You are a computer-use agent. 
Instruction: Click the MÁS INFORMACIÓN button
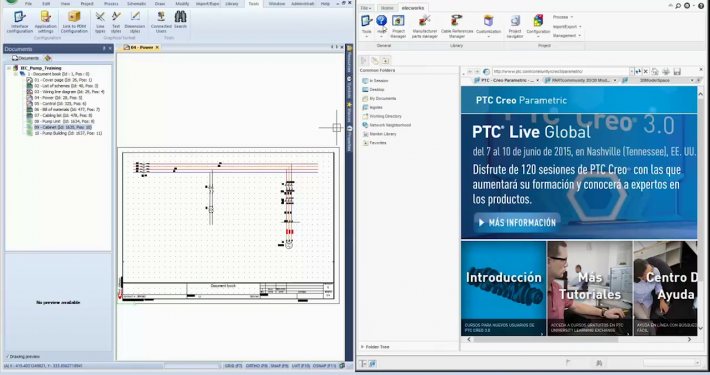(517, 223)
